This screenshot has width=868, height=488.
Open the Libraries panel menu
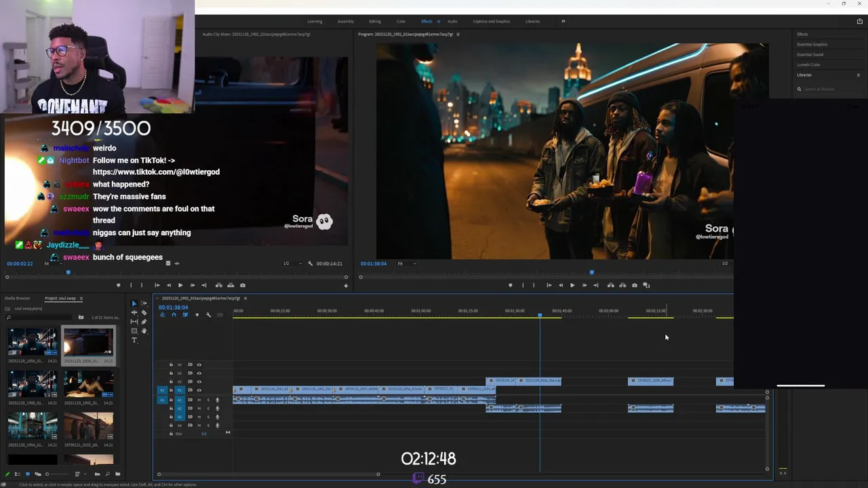coord(859,75)
